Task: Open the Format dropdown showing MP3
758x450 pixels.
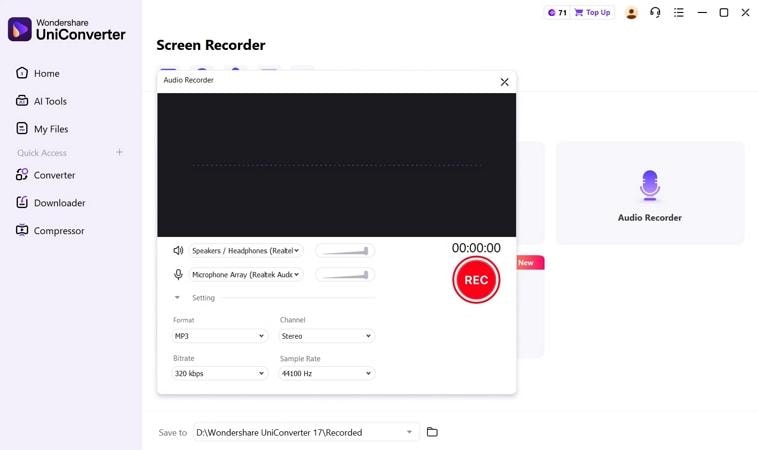Action: coord(219,336)
